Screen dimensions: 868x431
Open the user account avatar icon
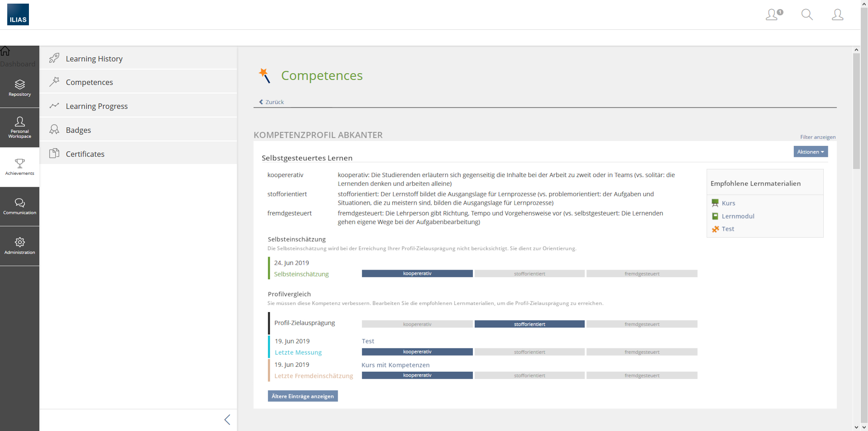pyautogui.click(x=837, y=15)
